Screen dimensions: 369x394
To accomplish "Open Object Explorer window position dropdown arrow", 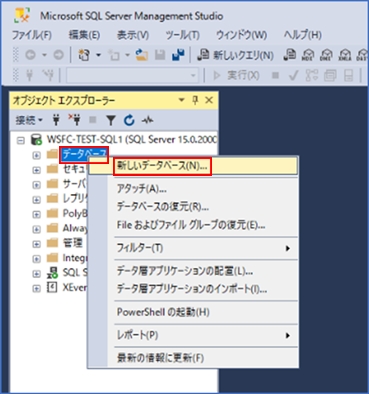I will pyautogui.click(x=181, y=100).
